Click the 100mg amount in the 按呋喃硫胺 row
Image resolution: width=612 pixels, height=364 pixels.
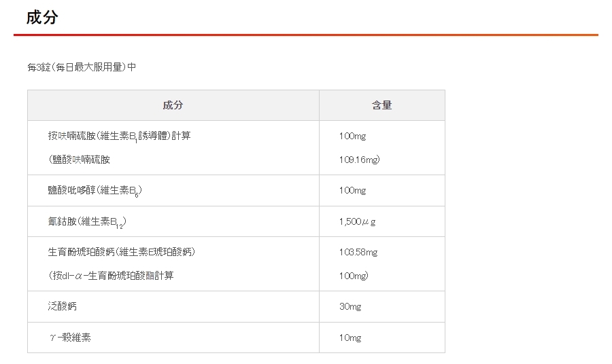pyautogui.click(x=352, y=136)
